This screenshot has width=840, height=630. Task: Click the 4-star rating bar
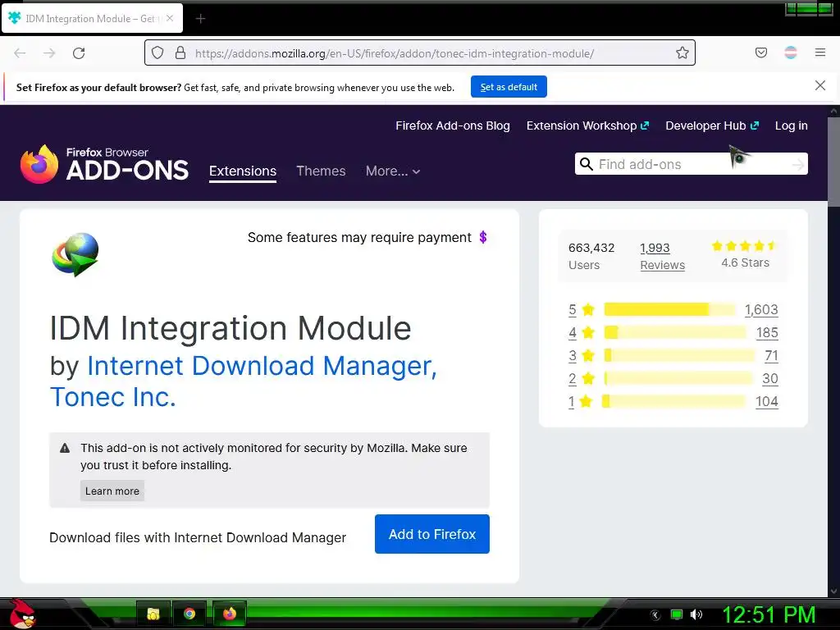[674, 332]
